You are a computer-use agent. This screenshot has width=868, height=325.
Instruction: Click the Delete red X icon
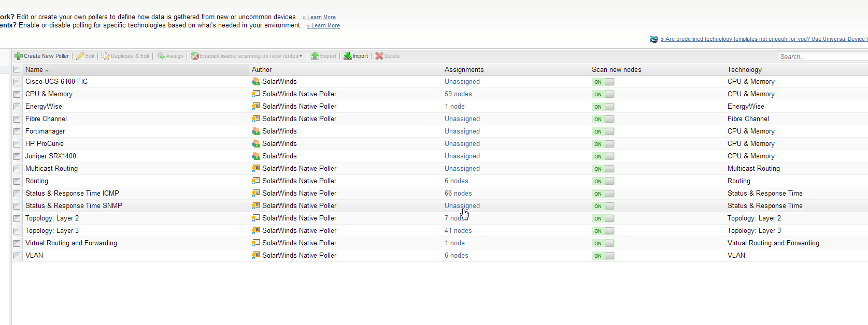[x=379, y=56]
